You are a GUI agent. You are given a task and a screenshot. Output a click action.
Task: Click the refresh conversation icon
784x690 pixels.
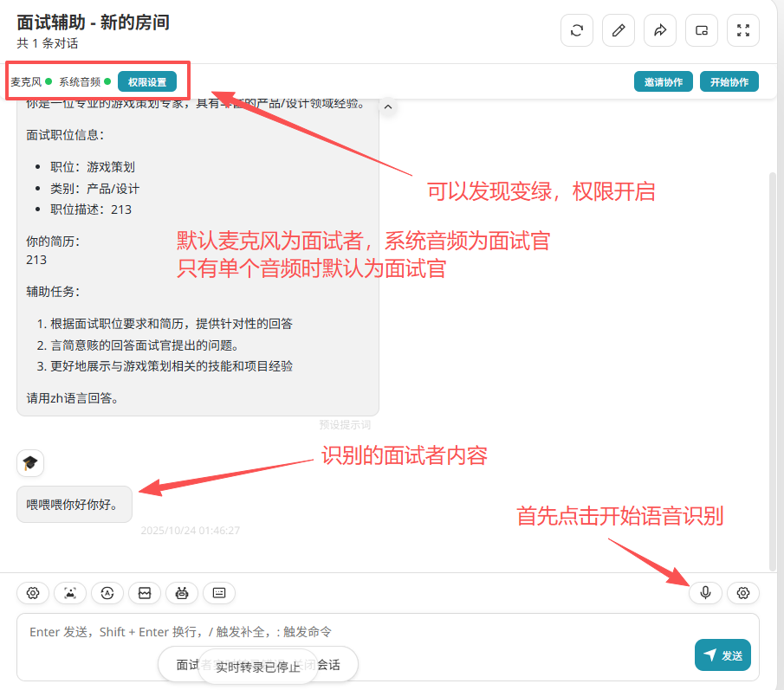click(577, 30)
